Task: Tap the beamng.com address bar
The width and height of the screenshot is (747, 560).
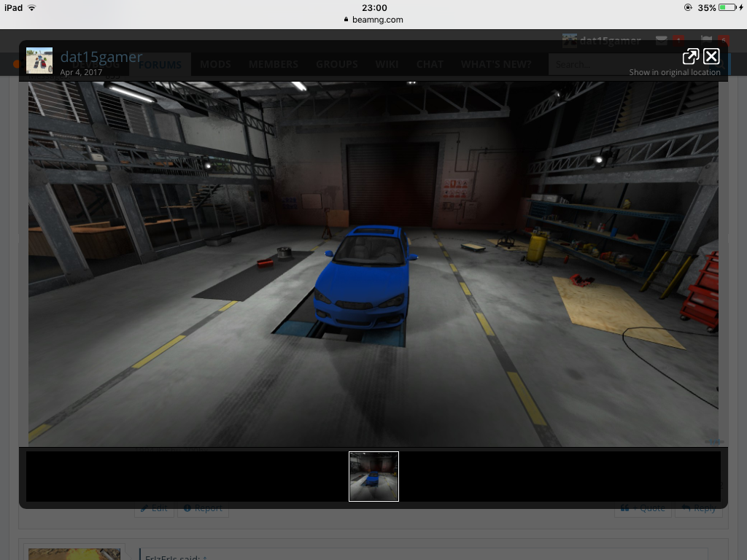Action: 373,20
